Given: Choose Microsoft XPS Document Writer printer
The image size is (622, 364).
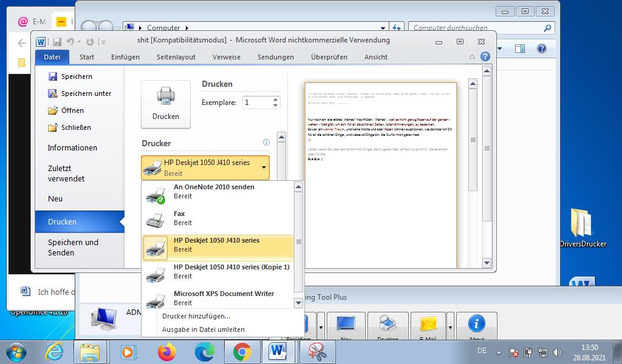Looking at the screenshot, I should [x=218, y=298].
